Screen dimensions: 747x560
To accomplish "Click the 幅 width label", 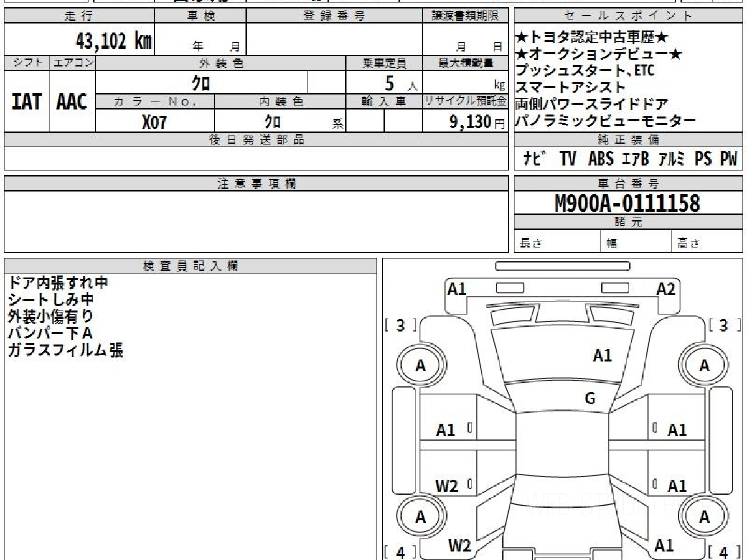I will [x=612, y=244].
